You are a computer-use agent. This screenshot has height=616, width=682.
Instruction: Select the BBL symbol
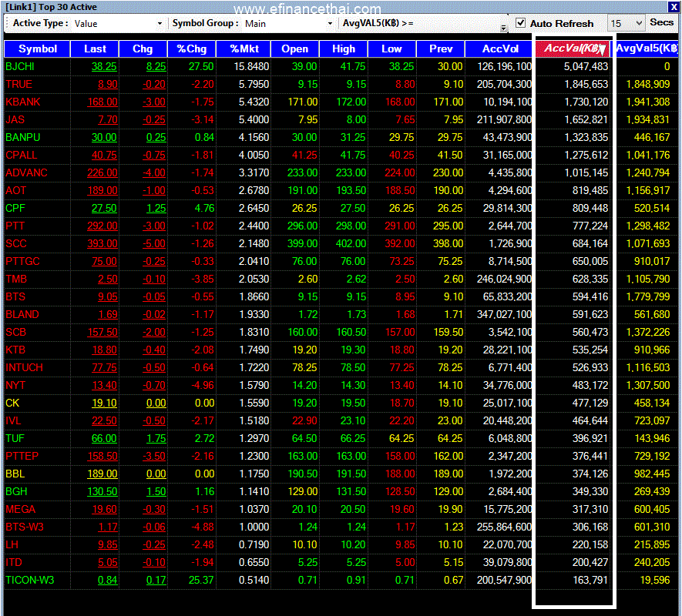pyautogui.click(x=15, y=474)
